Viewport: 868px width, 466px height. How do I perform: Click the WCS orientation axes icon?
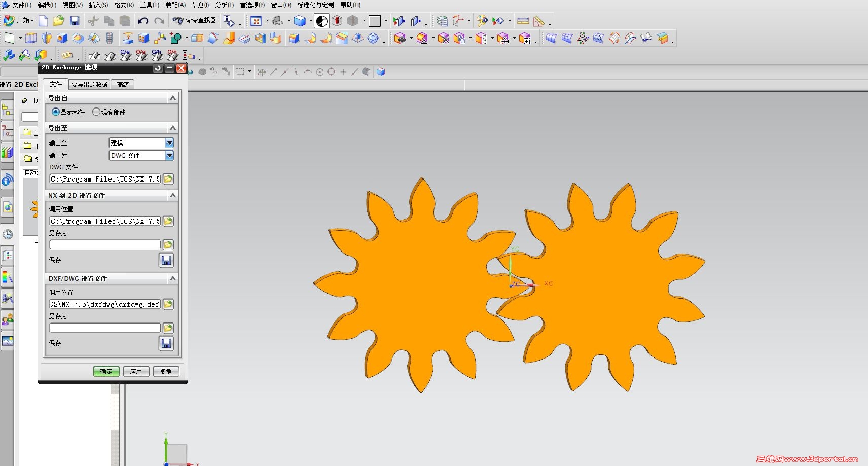458,21
